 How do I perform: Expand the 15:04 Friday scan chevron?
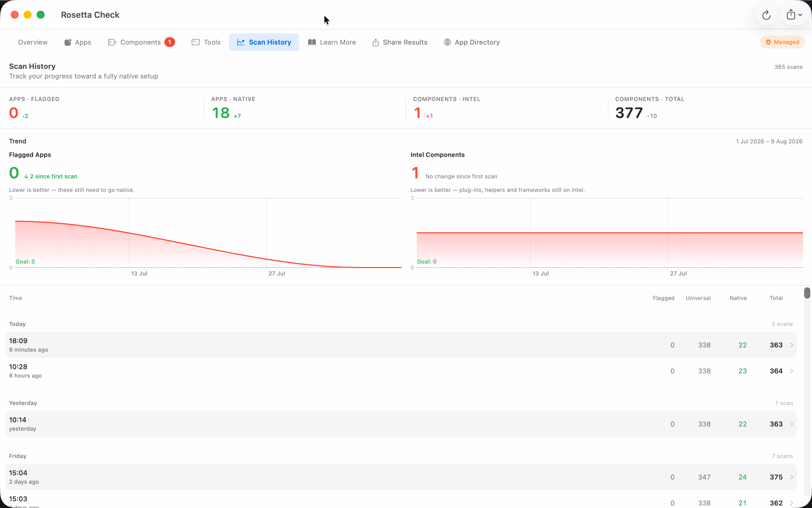click(791, 477)
